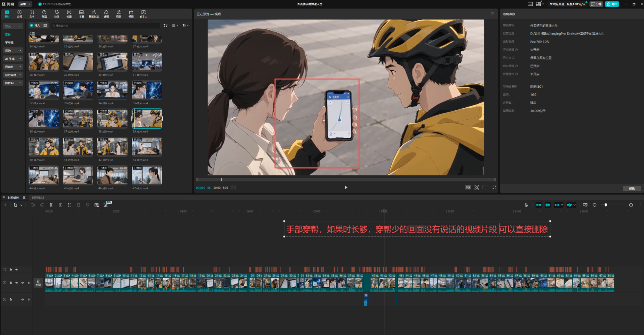Expand the AI 生成 sidebar section
The image size is (644, 335).
[13, 59]
